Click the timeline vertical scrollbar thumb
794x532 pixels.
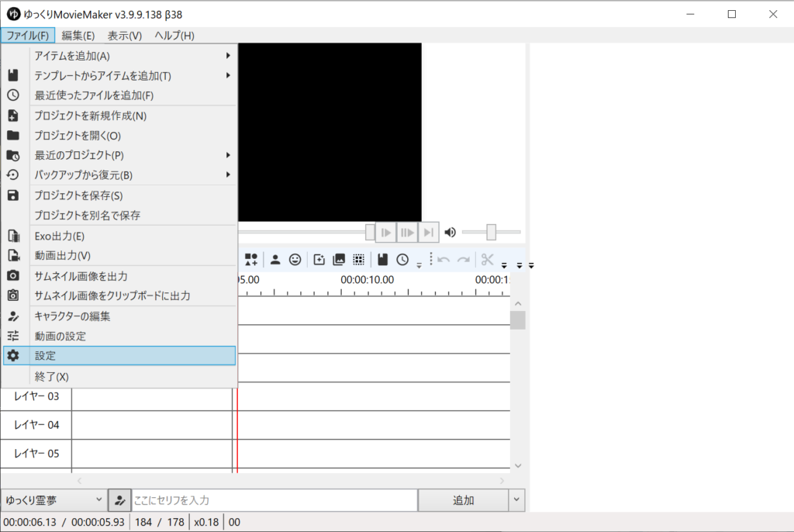[517, 320]
